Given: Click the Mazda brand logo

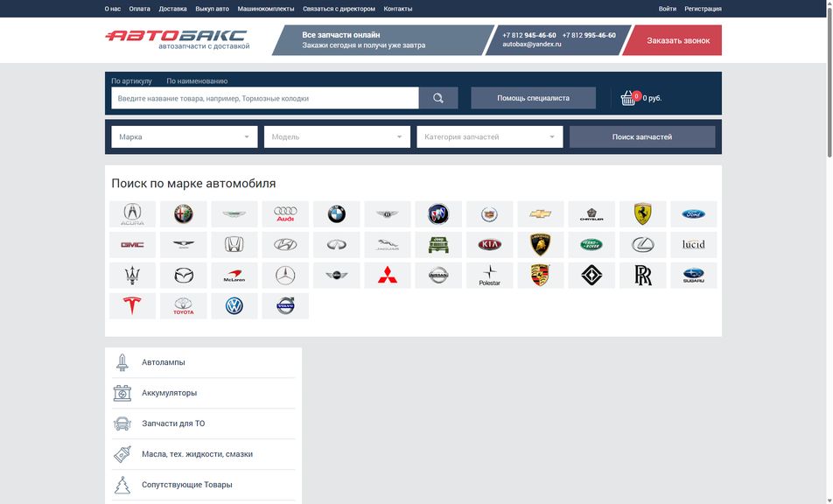Looking at the screenshot, I should 183,276.
